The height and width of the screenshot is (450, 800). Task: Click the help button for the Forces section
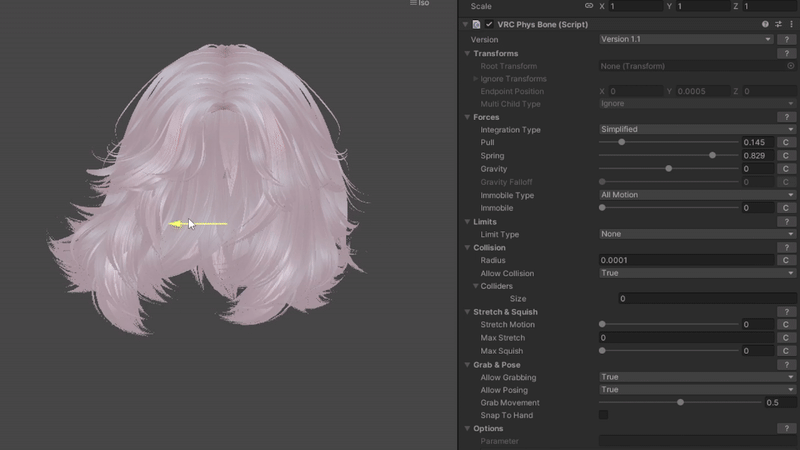(788, 117)
